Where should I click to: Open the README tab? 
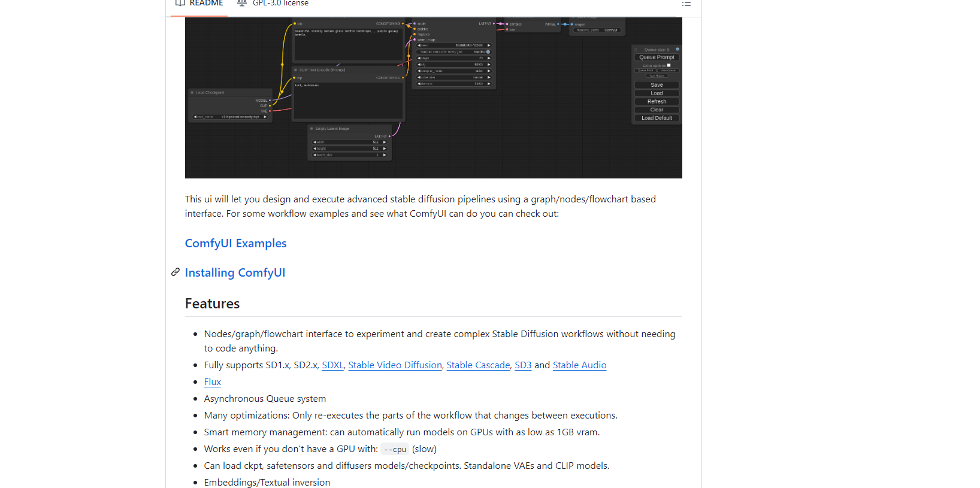pos(199,4)
